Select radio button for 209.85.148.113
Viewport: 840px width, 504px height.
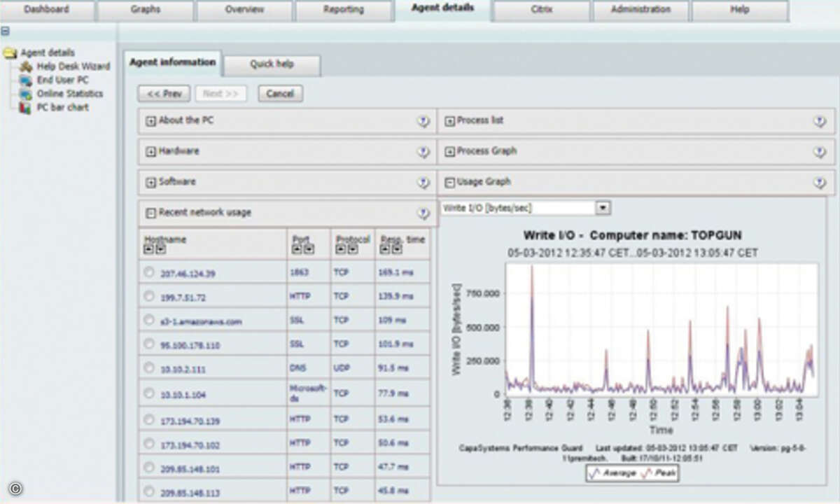pos(149,490)
